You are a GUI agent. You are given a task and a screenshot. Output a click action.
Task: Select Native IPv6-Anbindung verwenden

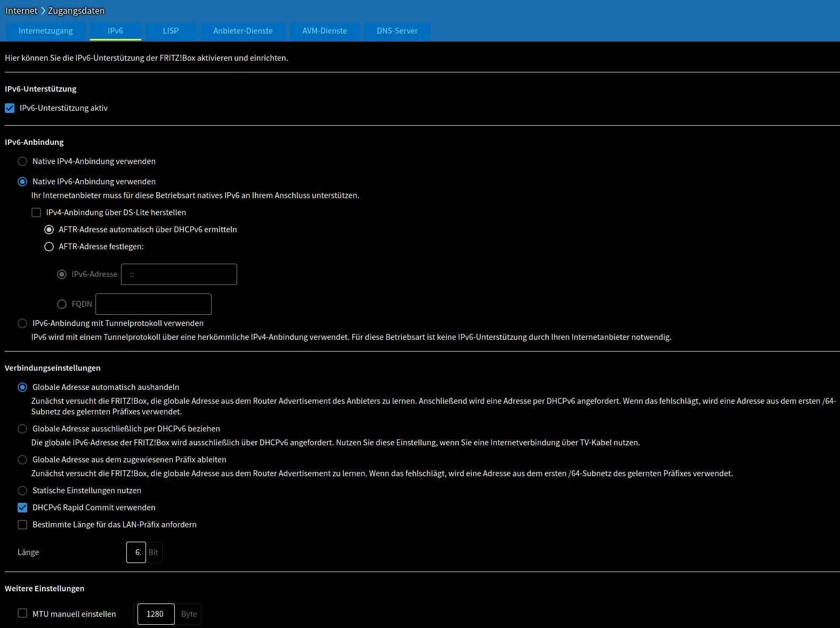point(22,182)
